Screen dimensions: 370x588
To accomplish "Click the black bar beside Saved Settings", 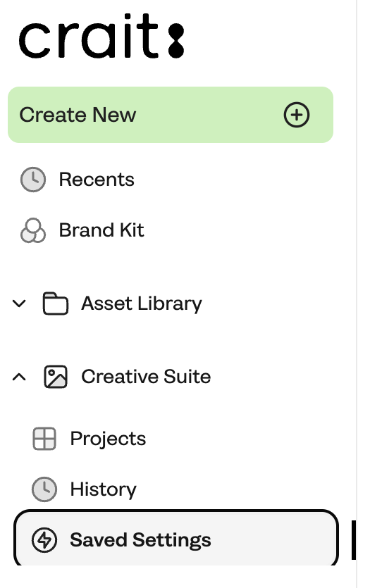I will [x=354, y=540].
